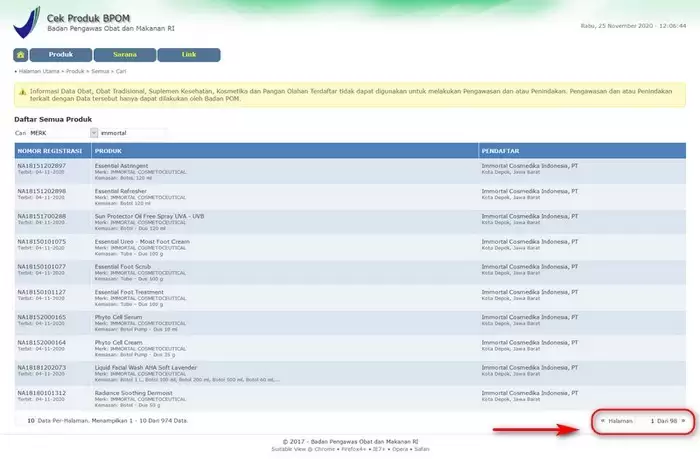Go to Halaman Utama breadcrumb
Screen dimensions: 700x459
39,71
